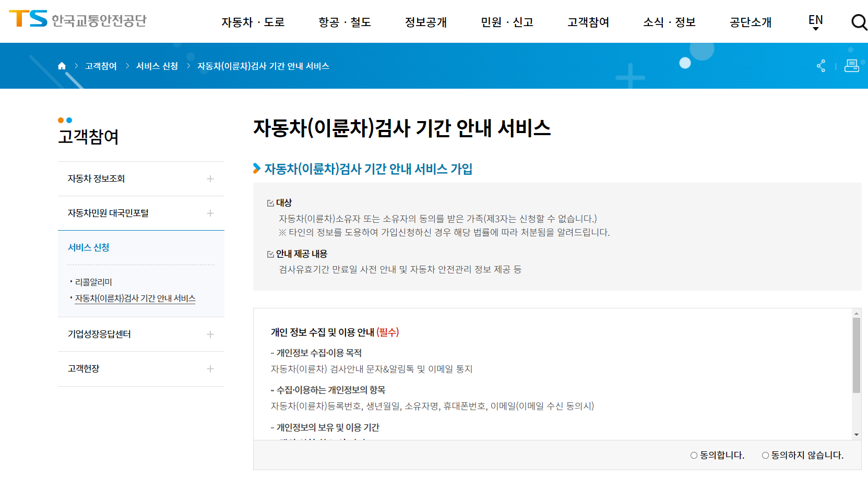Open the site search
This screenshot has height=479, width=868.
[x=858, y=22]
